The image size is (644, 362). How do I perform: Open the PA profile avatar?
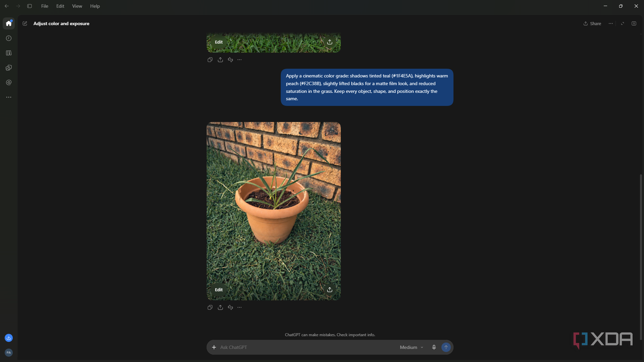9,353
